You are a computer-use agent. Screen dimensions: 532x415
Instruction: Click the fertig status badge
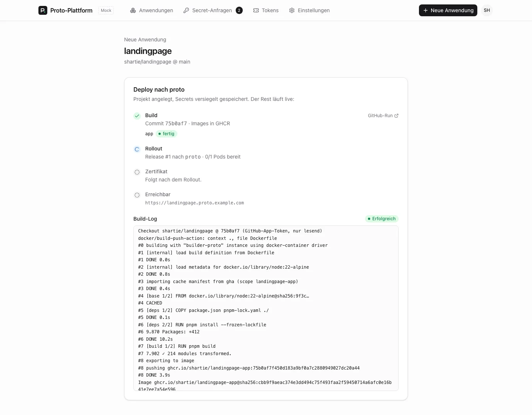coord(166,134)
